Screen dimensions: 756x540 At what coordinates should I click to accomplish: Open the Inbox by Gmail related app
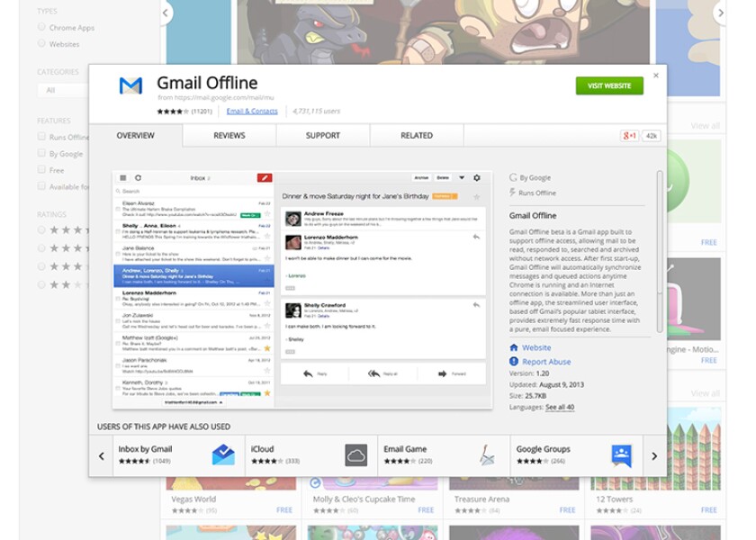[x=179, y=455]
